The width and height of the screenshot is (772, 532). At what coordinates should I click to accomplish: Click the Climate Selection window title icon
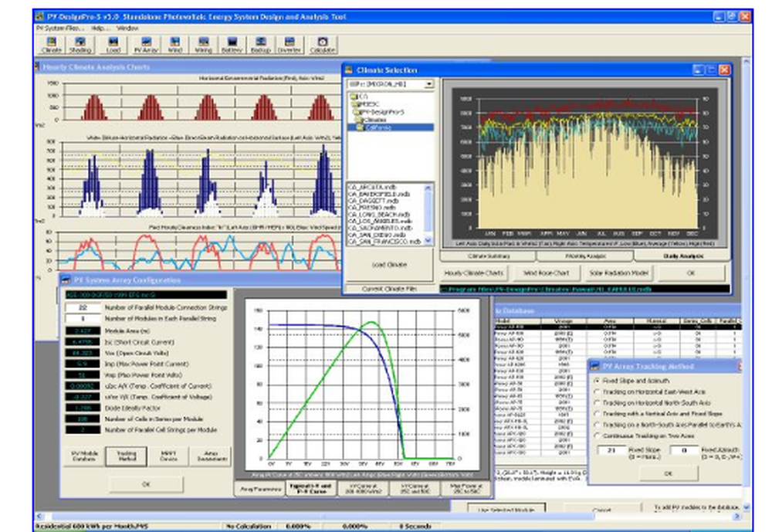point(349,70)
